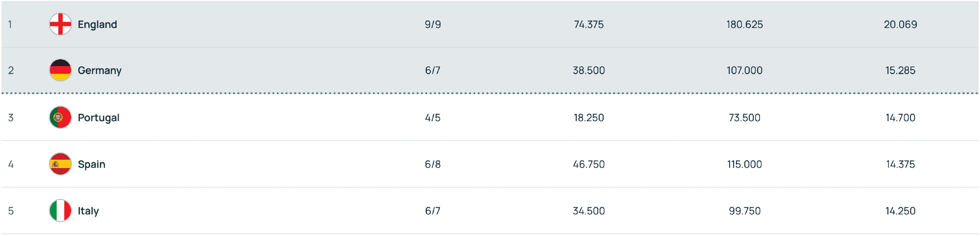Click Germany's 15.285 average value

900,71
